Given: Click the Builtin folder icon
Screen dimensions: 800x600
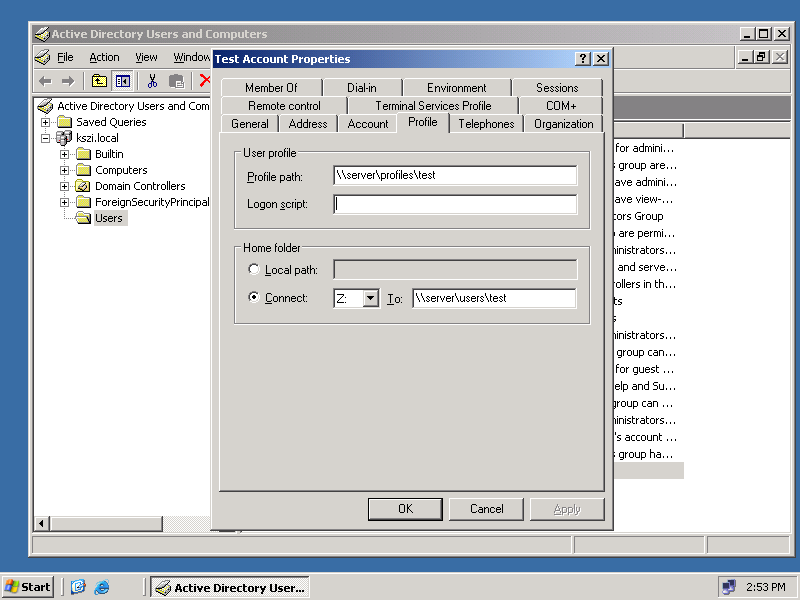Looking at the screenshot, I should click(83, 154).
